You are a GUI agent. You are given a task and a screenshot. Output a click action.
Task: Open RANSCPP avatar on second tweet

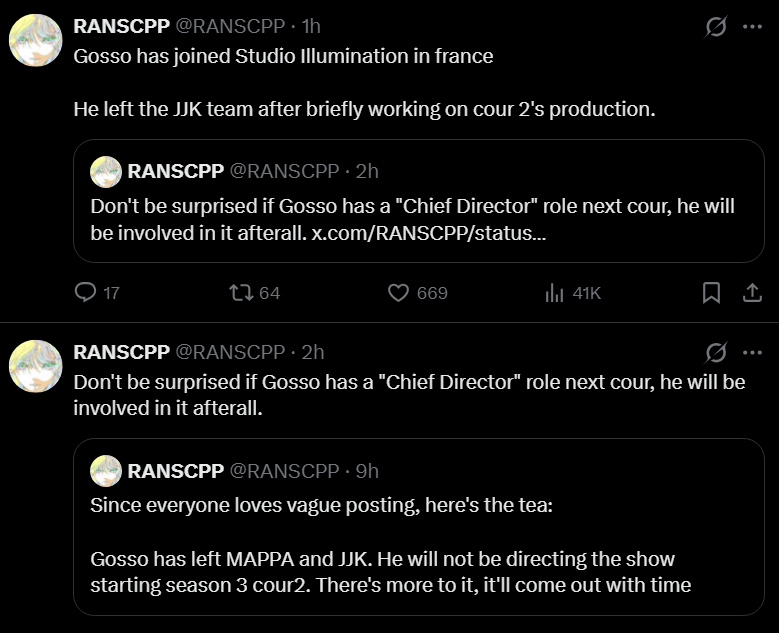coord(36,366)
